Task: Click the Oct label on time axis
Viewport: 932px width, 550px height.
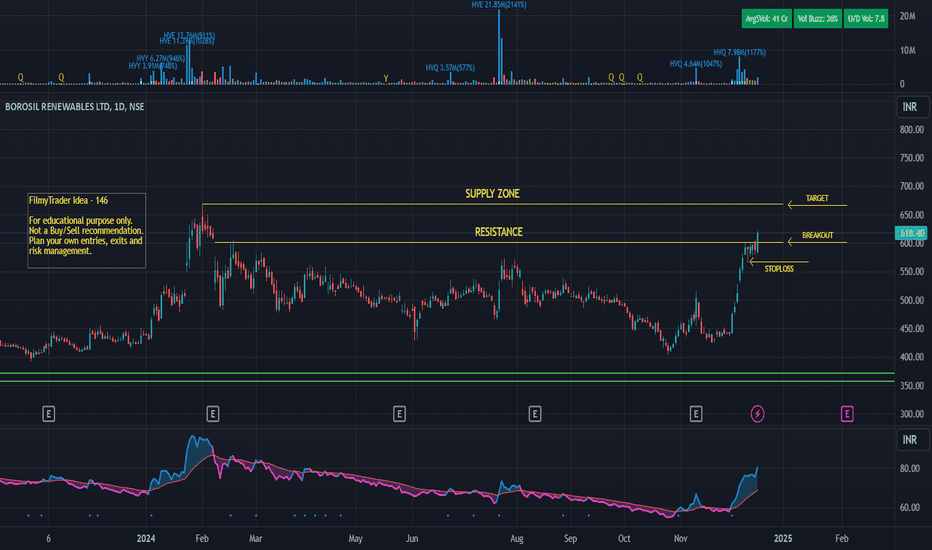Action: click(624, 539)
